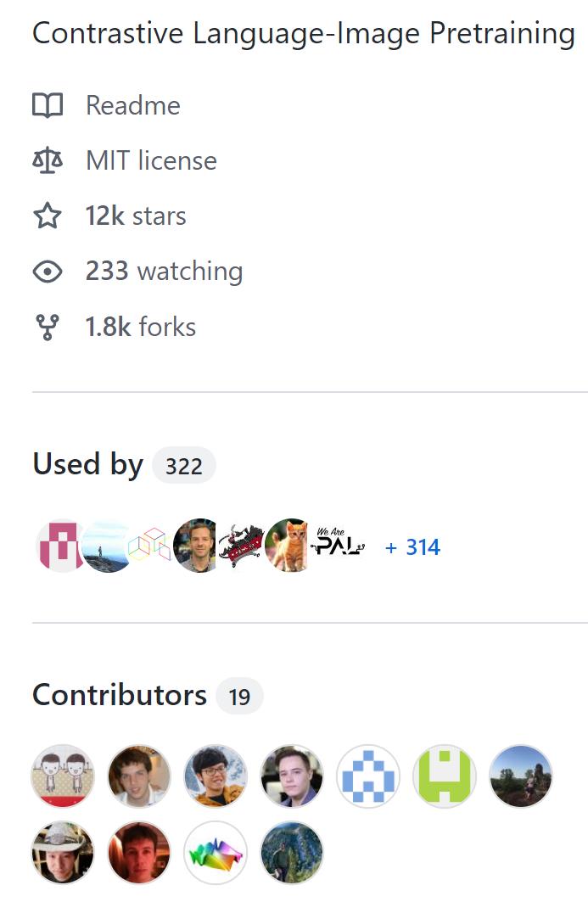Viewport: 588px width, 902px height.
Task: Open the Readme section
Action: pyautogui.click(x=131, y=105)
